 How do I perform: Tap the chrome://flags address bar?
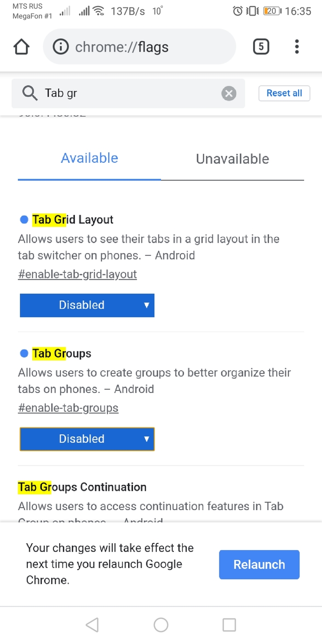147,47
